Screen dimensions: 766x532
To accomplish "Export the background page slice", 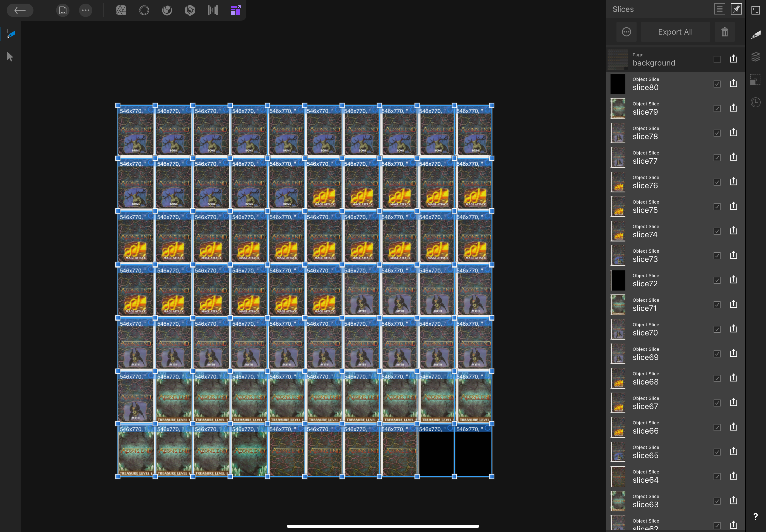I will coord(733,59).
